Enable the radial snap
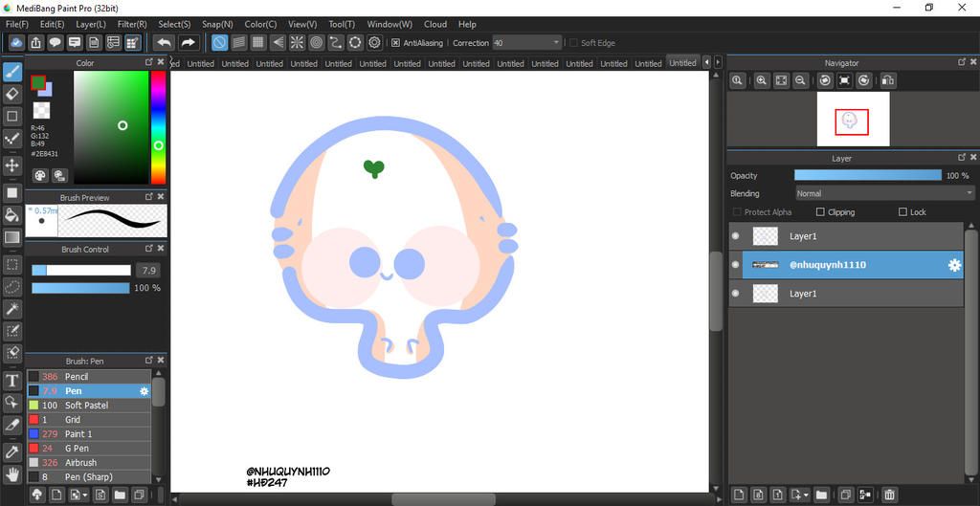 [297, 42]
